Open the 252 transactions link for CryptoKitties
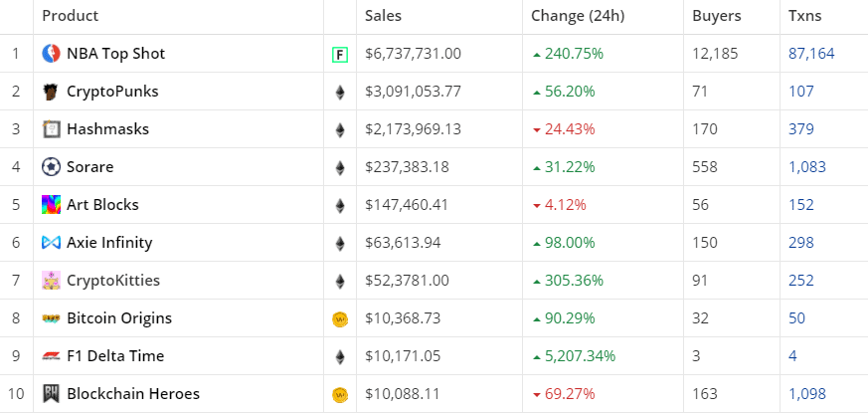868x413 pixels. coord(801,281)
